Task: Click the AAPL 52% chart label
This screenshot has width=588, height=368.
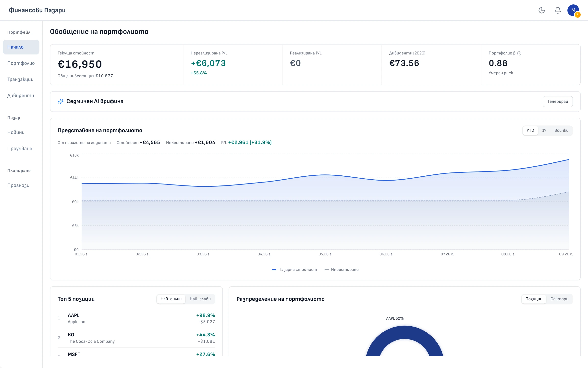Action: [x=395, y=318]
